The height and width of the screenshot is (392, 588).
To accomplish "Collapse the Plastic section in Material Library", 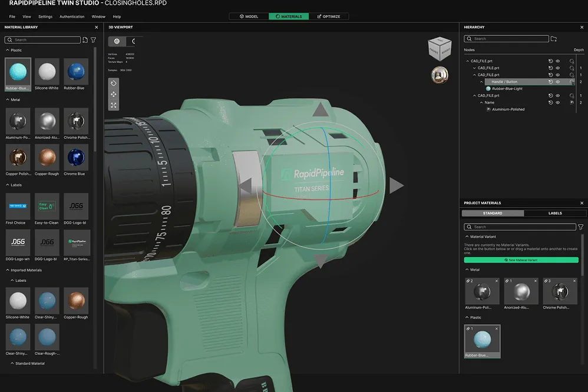I will pyautogui.click(x=8, y=51).
